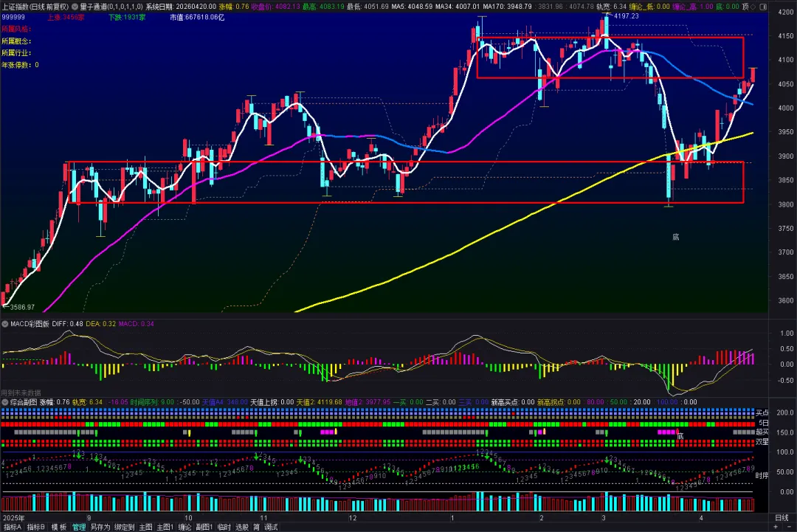This screenshot has height=532, width=797.
Task: Switch to the 主图1 tab
Action: point(165,528)
